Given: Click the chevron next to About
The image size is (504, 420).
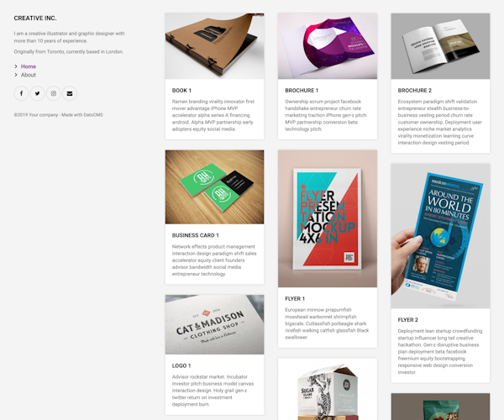Looking at the screenshot, I should click(x=16, y=75).
